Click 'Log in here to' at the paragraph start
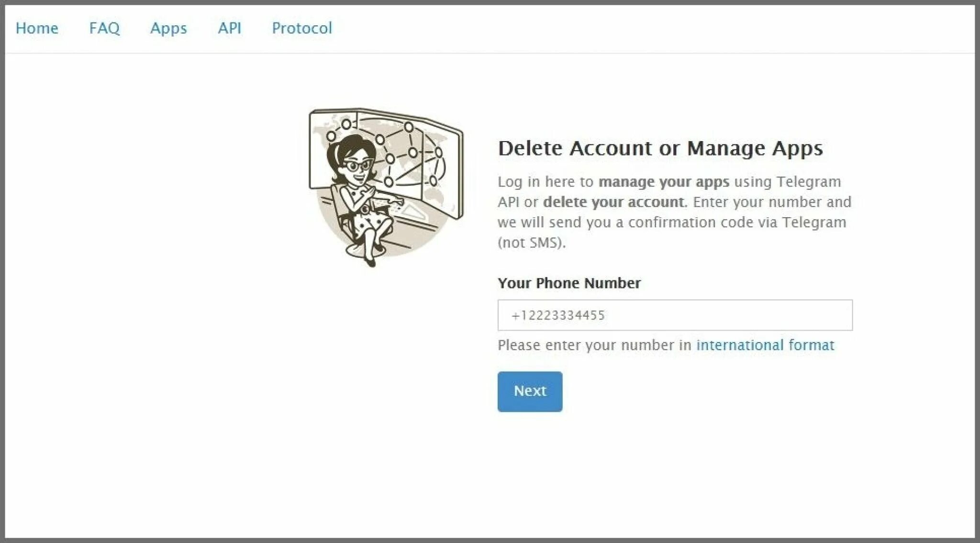Screen dimensions: 980x543 click(x=546, y=182)
